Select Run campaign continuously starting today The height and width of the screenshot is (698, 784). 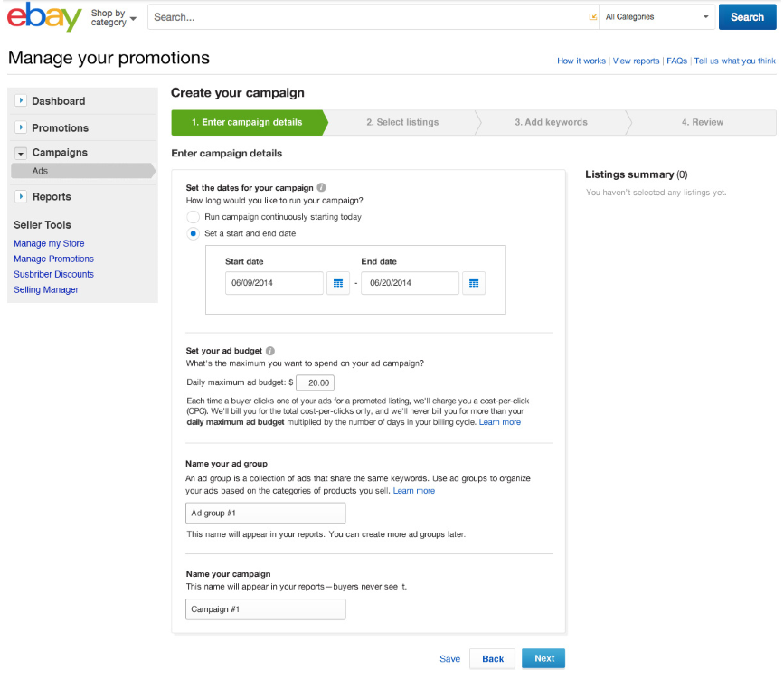pyautogui.click(x=193, y=217)
